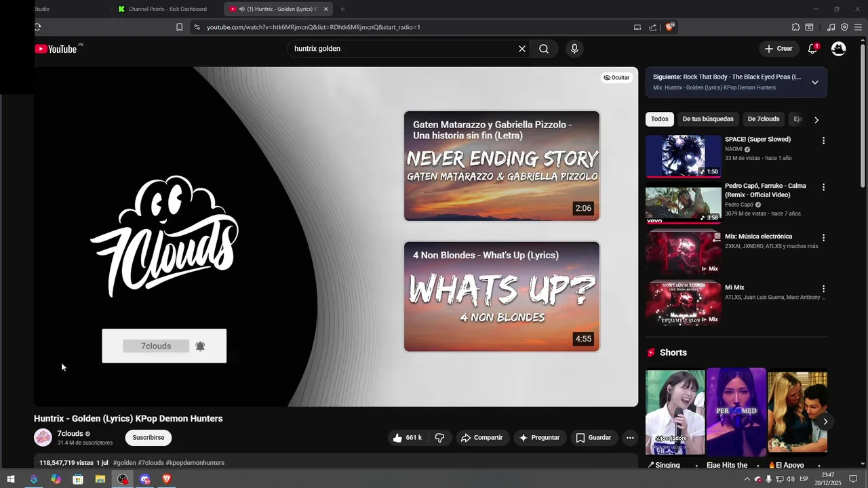Share this page via address bar share icon

point(652,27)
